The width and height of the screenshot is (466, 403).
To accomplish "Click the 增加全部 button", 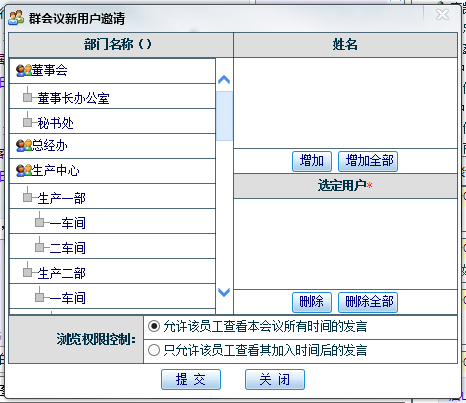I will (368, 161).
